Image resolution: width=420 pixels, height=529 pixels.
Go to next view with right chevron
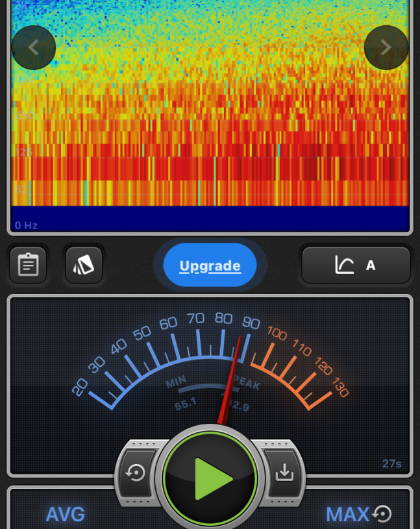tap(386, 47)
